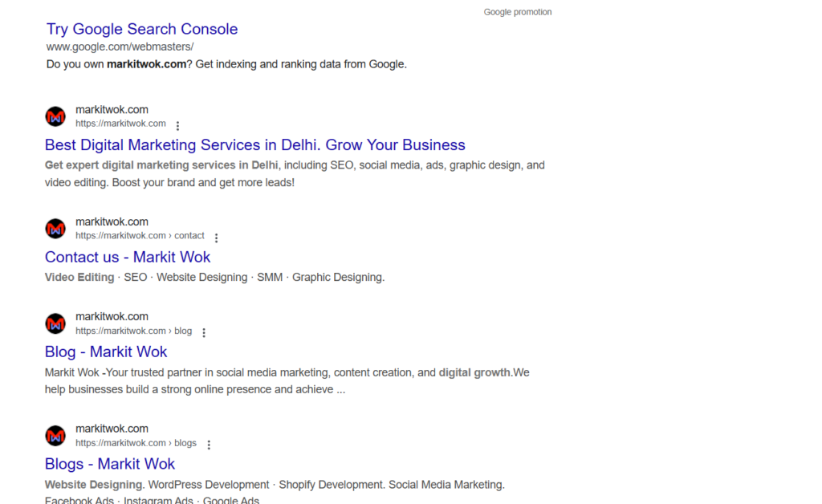Click the 'https://markitwok.com › contact' breadcrumb
822x504 pixels.
140,236
